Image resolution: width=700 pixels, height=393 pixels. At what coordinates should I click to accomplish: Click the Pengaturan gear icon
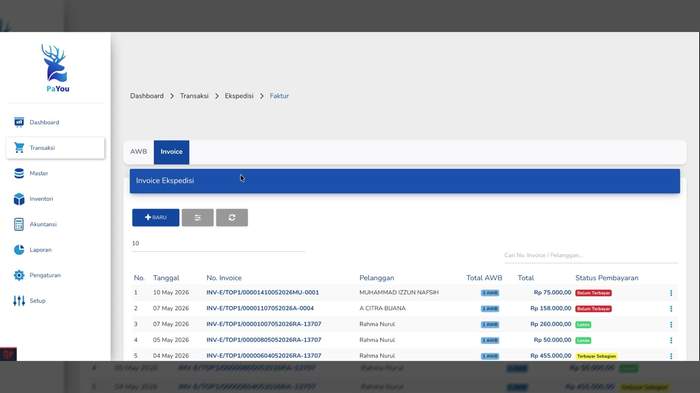[19, 275]
